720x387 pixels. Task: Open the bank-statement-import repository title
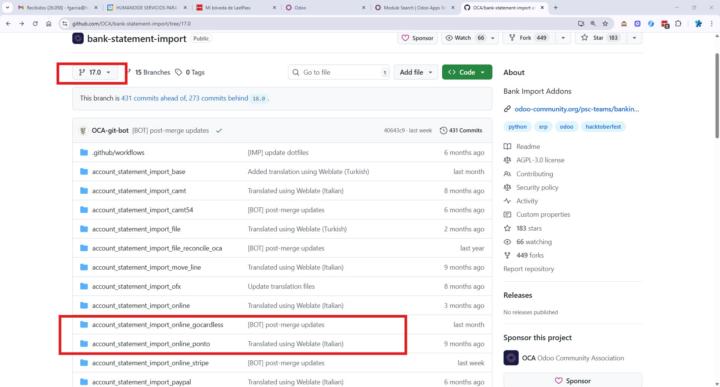click(137, 39)
